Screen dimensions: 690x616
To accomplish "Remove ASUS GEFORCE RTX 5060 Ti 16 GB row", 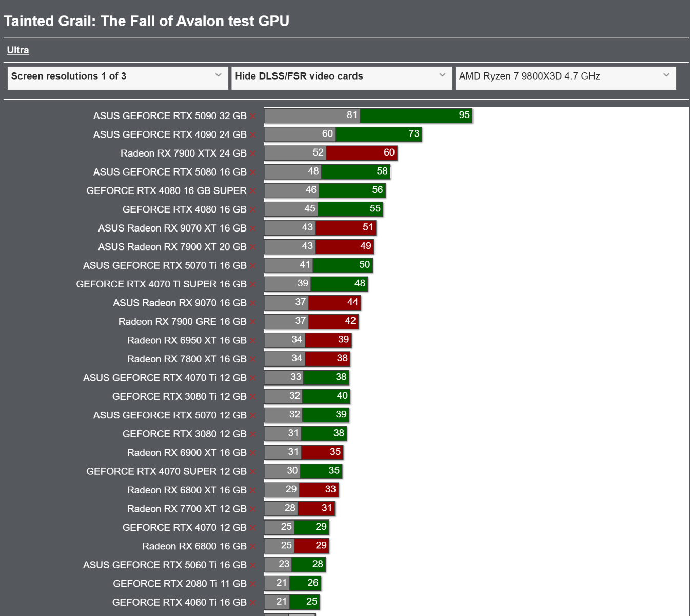I will tap(253, 565).
